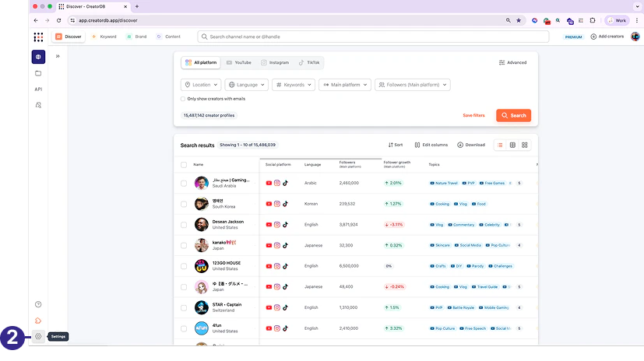Click Save filters link
This screenshot has width=644, height=361.
(x=473, y=116)
